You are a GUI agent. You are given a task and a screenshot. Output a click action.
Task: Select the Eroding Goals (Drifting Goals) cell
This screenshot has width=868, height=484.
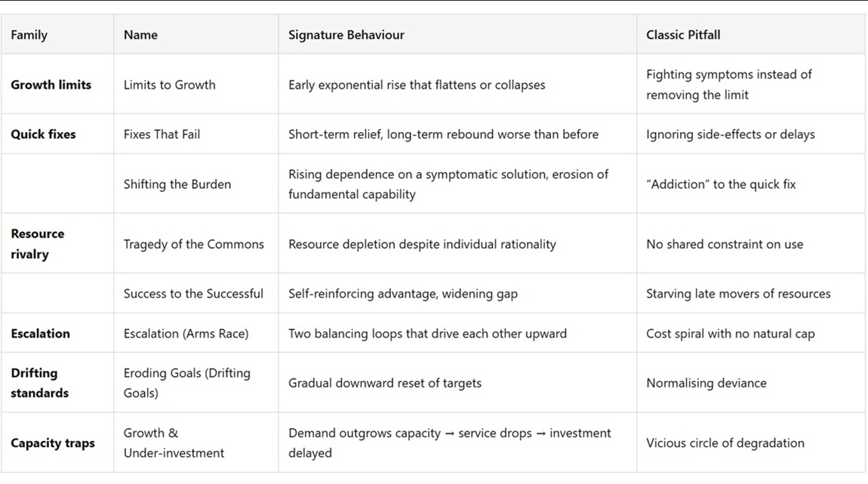187,383
